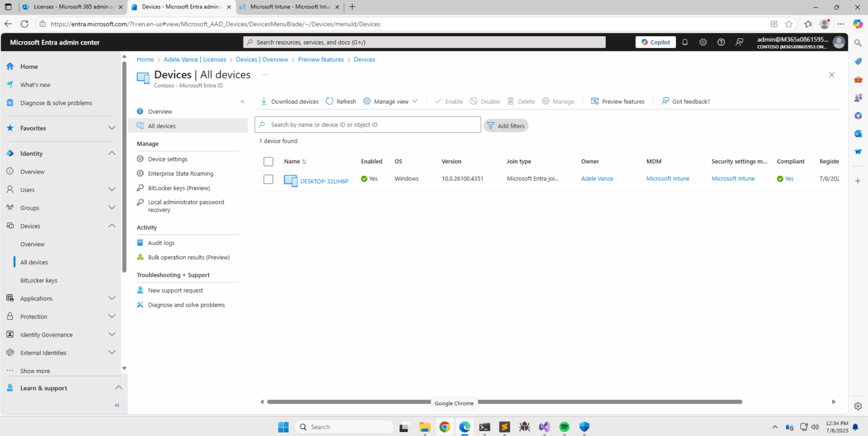The width and height of the screenshot is (868, 436).
Task: Open Audit logs under Activity
Action: [161, 242]
